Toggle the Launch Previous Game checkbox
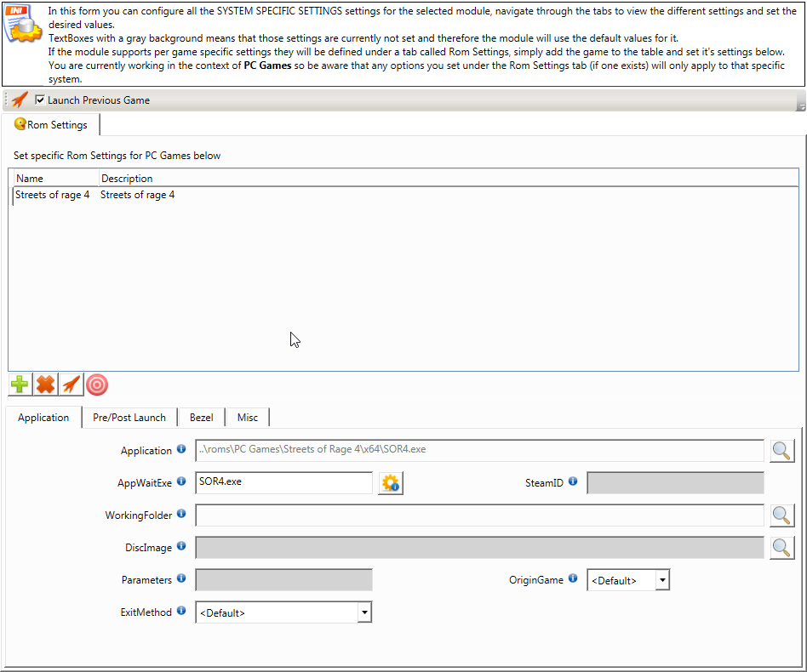Image resolution: width=807 pixels, height=672 pixels. click(x=40, y=100)
